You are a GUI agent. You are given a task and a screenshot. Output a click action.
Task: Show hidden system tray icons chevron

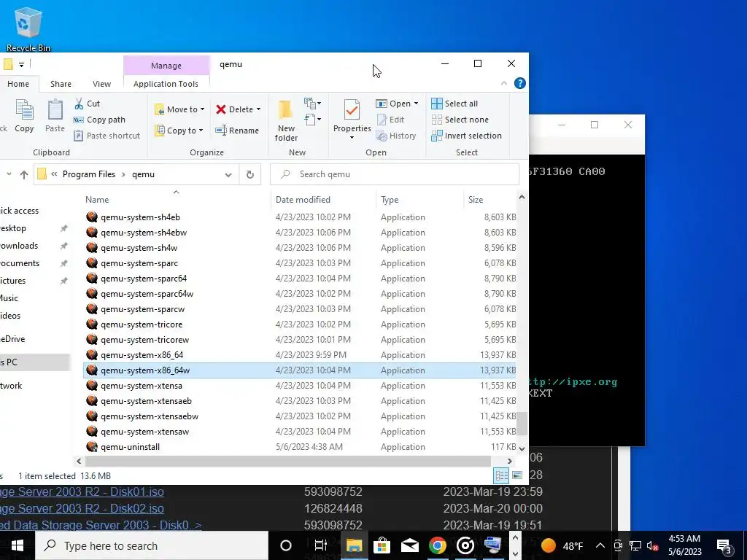coord(600,545)
